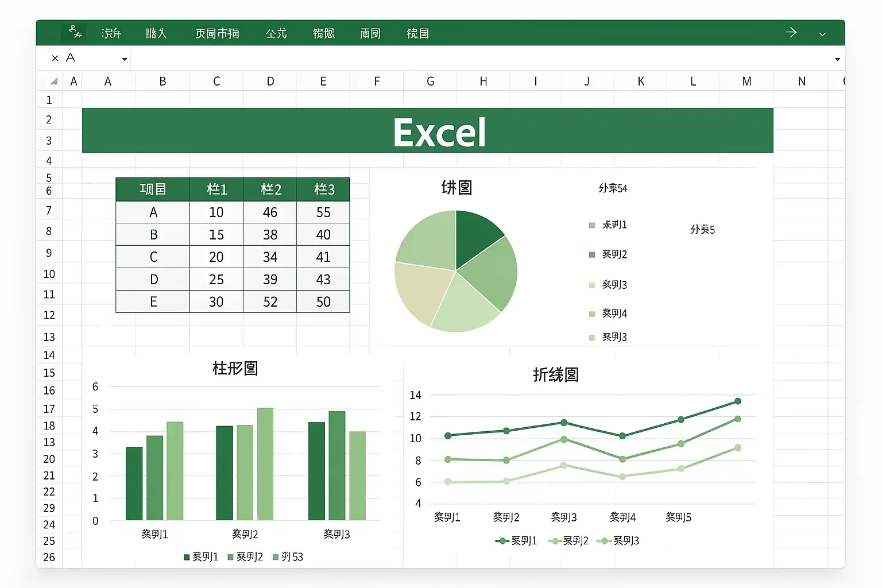
Task: Select the table cell containing 52
Action: 270,301
